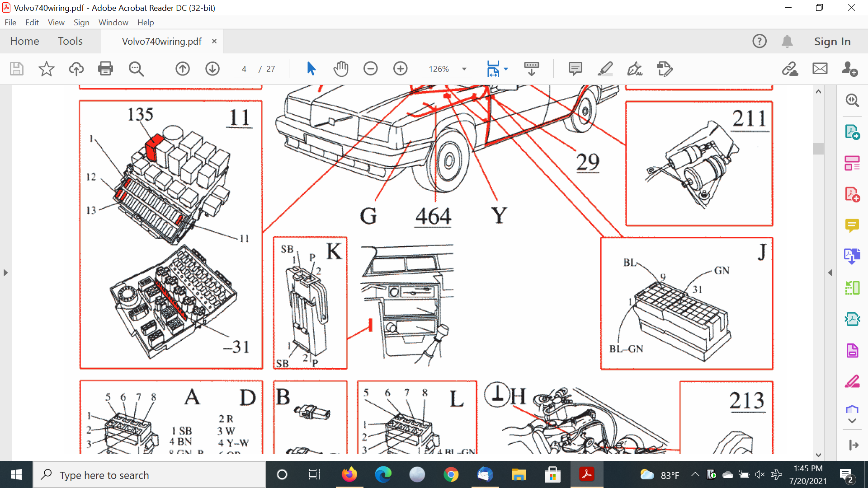Screen dimensions: 868x488
Task: Open the Window menu
Action: pos(113,22)
